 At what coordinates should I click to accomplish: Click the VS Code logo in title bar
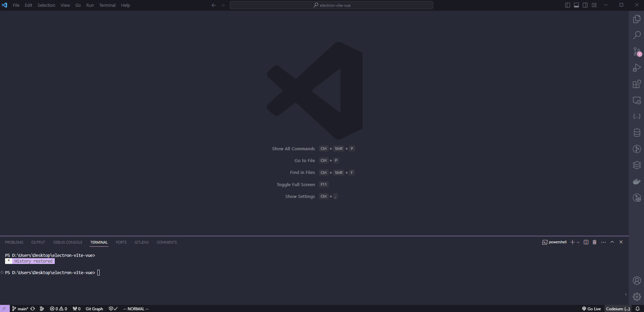click(4, 5)
